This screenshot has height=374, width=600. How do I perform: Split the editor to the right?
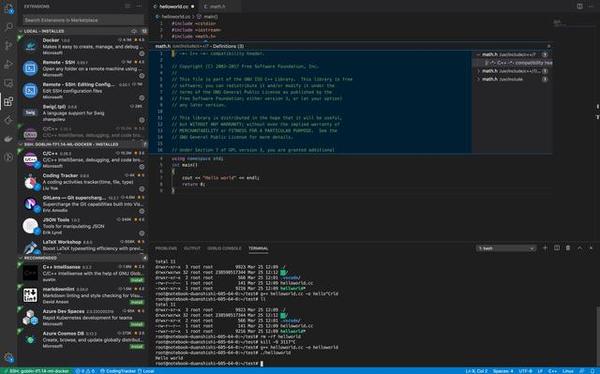click(x=580, y=6)
